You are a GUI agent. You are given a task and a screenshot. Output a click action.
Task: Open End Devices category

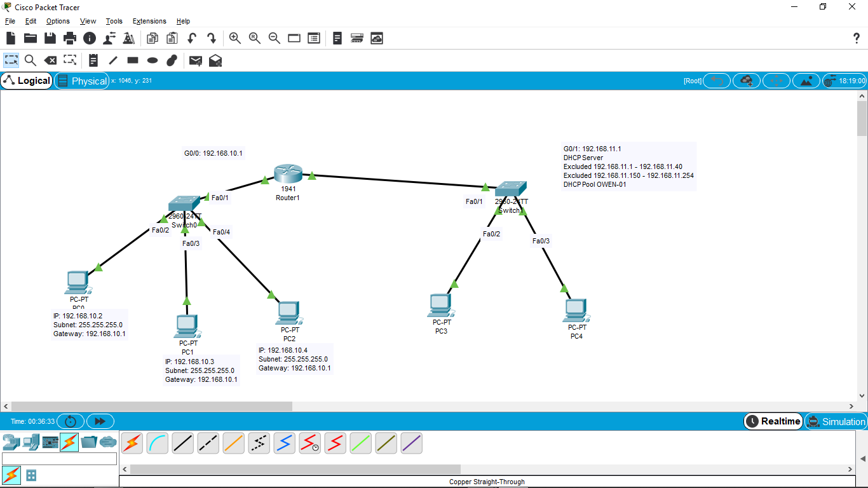coord(31,442)
